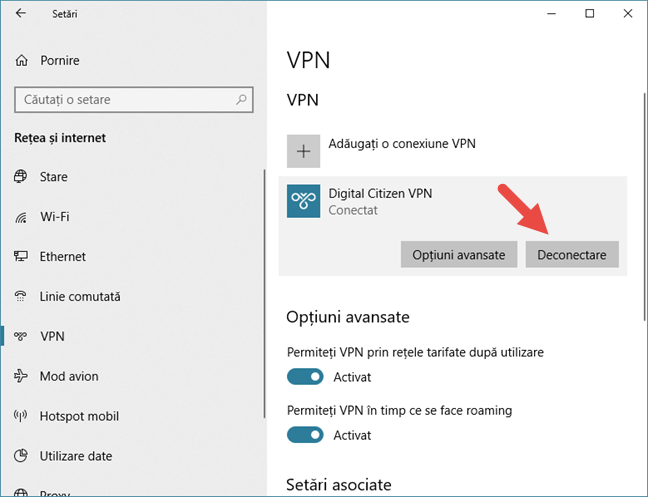Click the back arrow icon
The image size is (648, 497).
click(21, 13)
